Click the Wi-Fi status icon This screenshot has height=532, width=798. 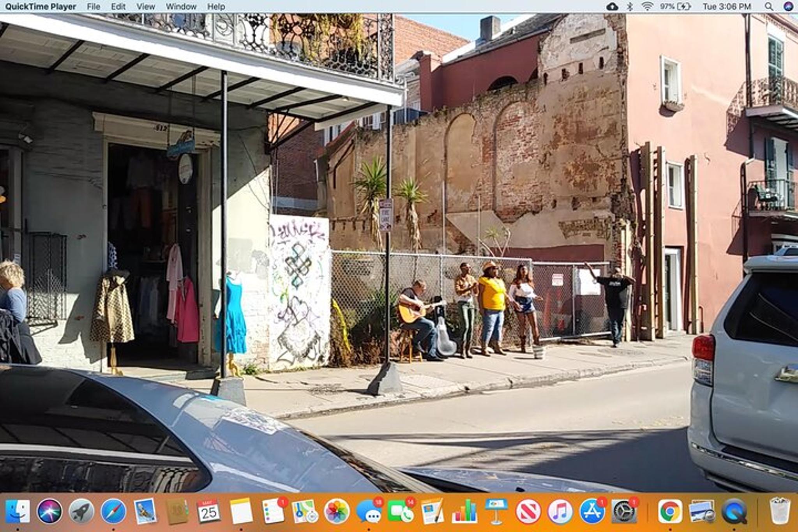point(647,7)
